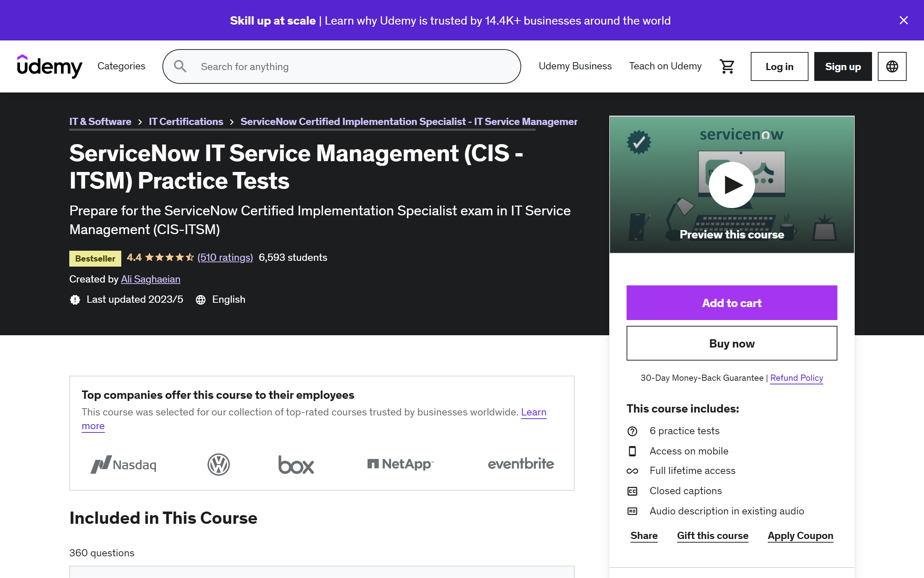This screenshot has height=578, width=924.
Task: Click the course title heading
Action: pyautogui.click(x=296, y=167)
